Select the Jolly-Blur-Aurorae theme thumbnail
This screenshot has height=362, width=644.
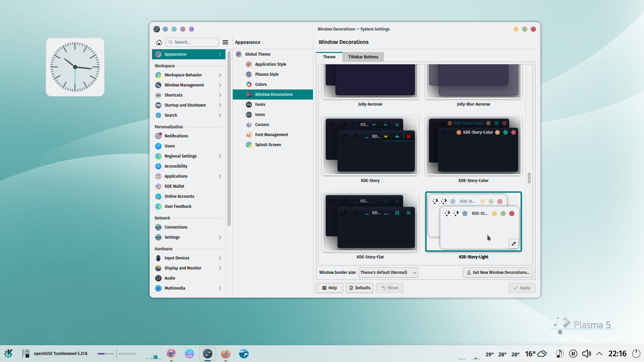click(x=473, y=81)
